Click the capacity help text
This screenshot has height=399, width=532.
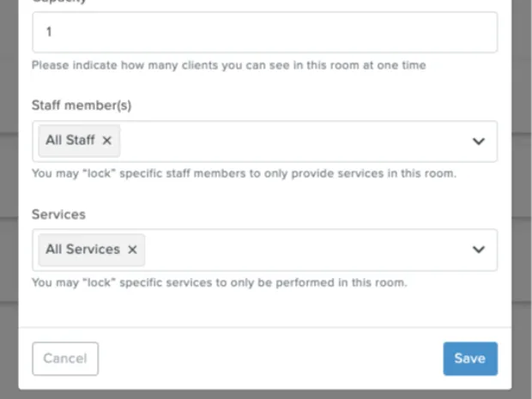pos(228,65)
